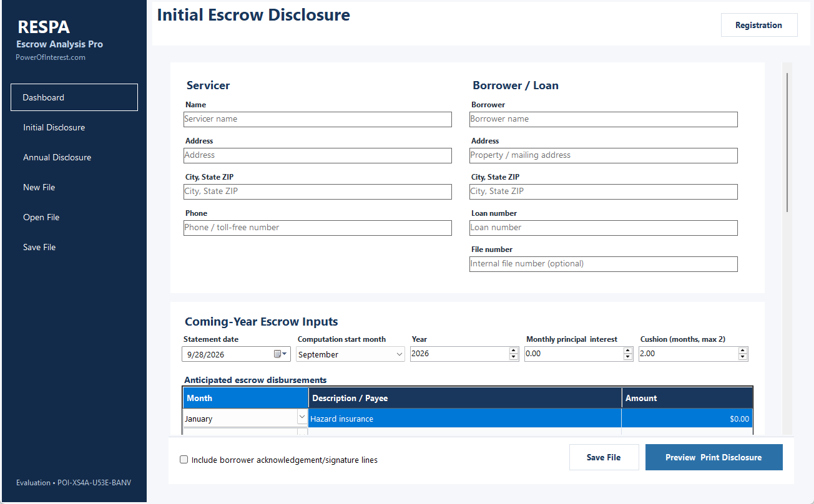Image resolution: width=814 pixels, height=504 pixels.
Task: Focus the Loan number field
Action: click(604, 228)
